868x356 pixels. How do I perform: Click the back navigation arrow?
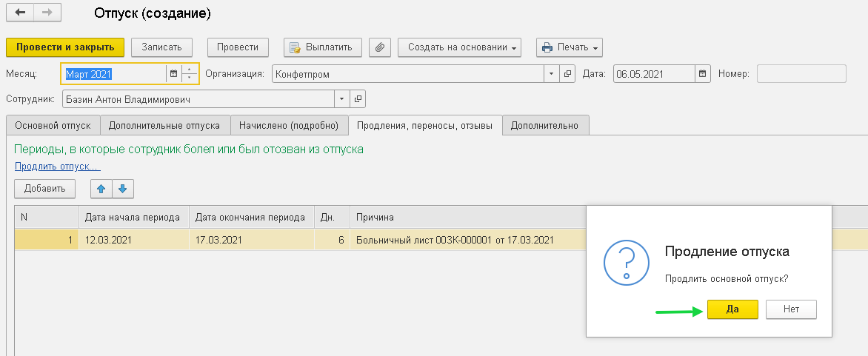coord(20,13)
